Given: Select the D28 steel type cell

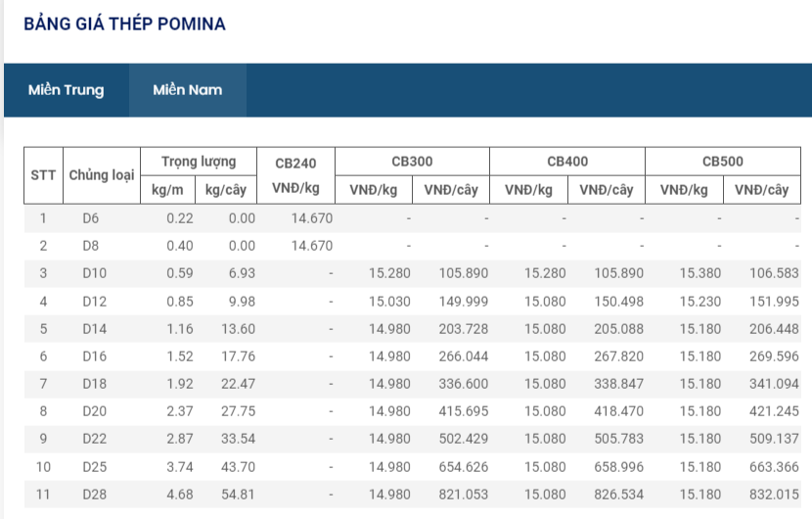Looking at the screenshot, I should tap(94, 495).
